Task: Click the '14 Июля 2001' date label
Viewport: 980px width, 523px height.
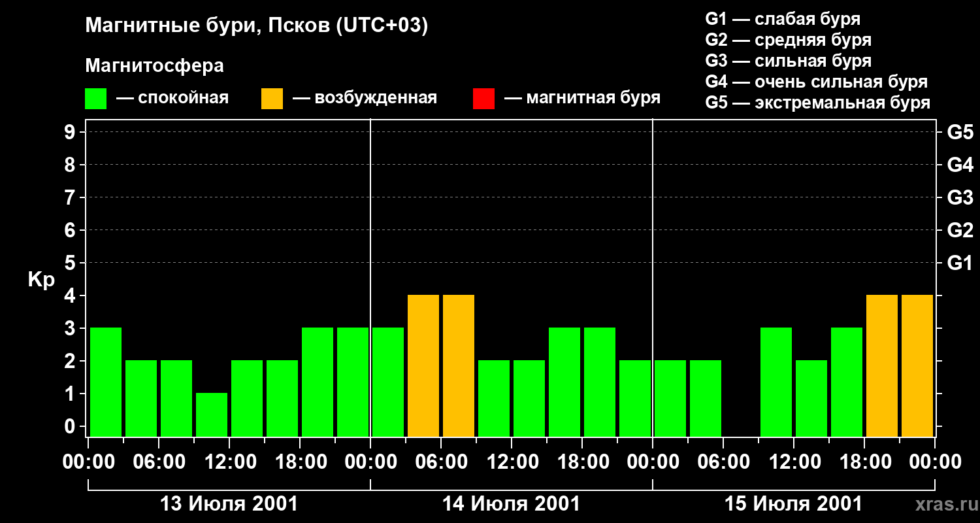Action: (x=512, y=504)
